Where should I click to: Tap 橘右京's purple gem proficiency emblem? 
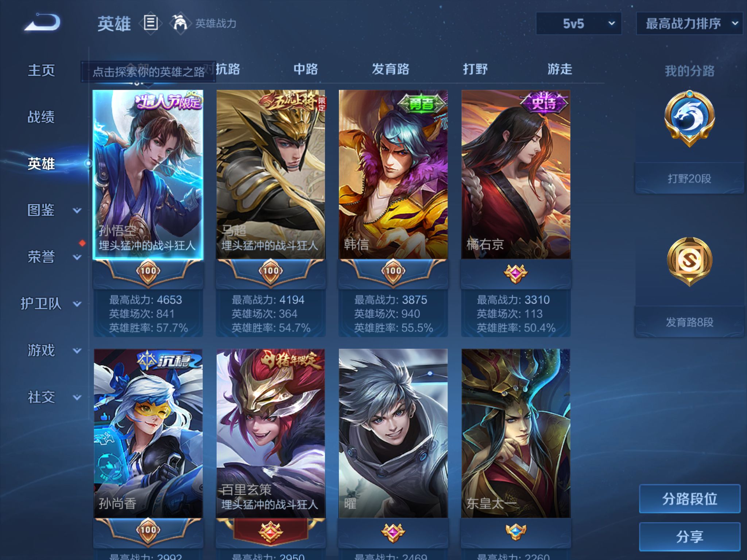515,273
